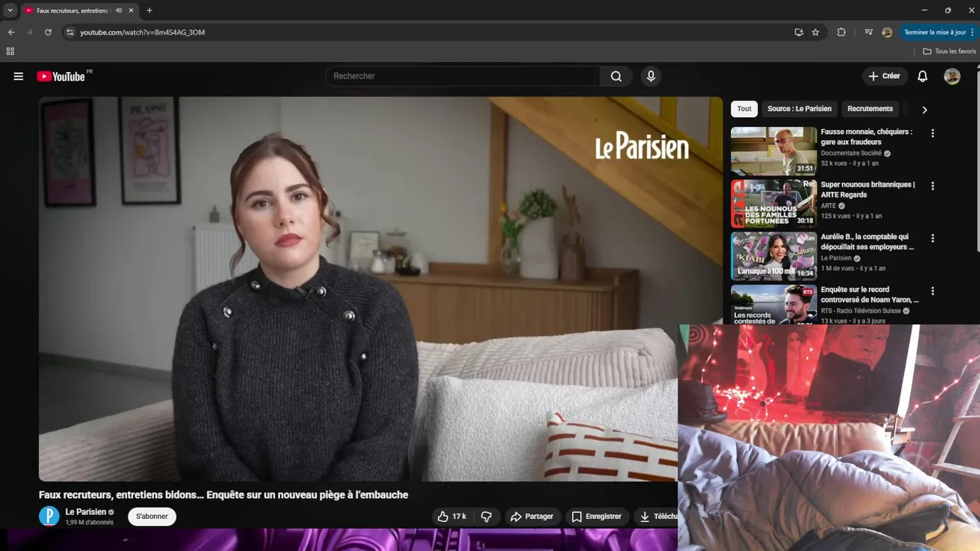980x551 pixels.
Task: Open the Chrome apps grid icon
Action: click(10, 51)
